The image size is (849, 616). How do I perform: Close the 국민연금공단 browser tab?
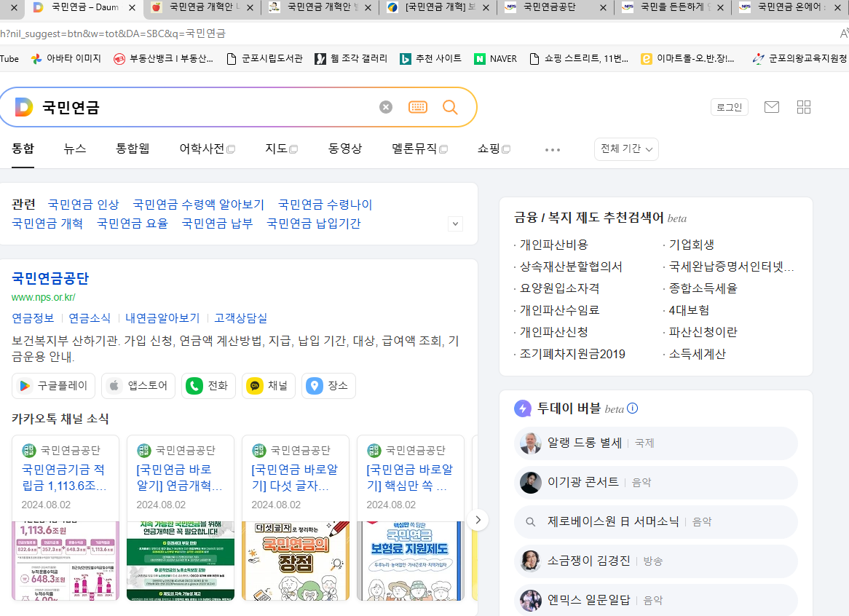pyautogui.click(x=603, y=7)
